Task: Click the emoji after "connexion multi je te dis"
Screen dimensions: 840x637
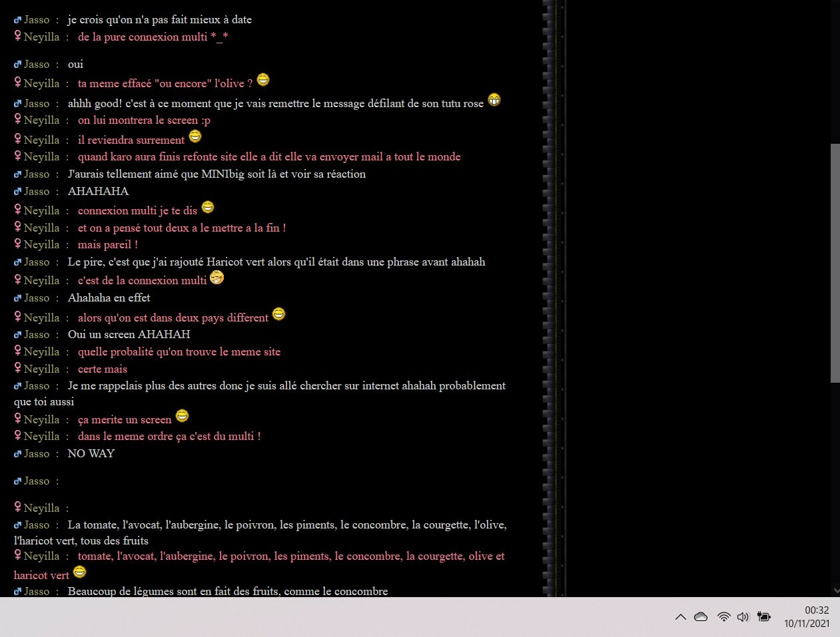Action: (208, 207)
